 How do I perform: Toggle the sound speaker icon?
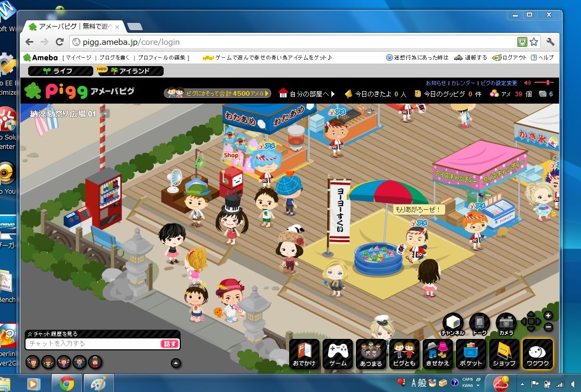click(x=527, y=83)
